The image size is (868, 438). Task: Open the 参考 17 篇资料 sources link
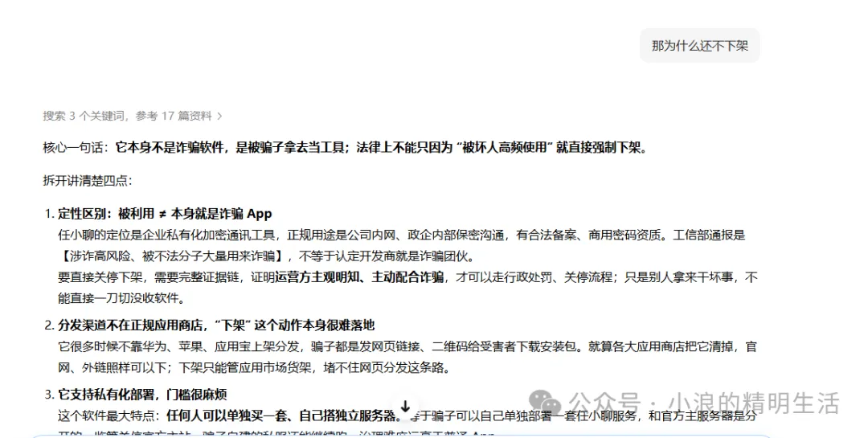(174, 116)
